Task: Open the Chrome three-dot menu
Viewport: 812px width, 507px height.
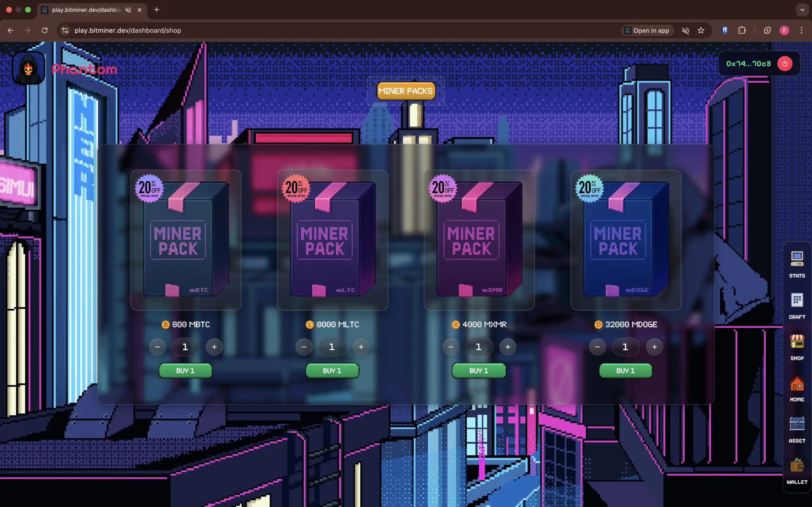Action: coord(802,30)
